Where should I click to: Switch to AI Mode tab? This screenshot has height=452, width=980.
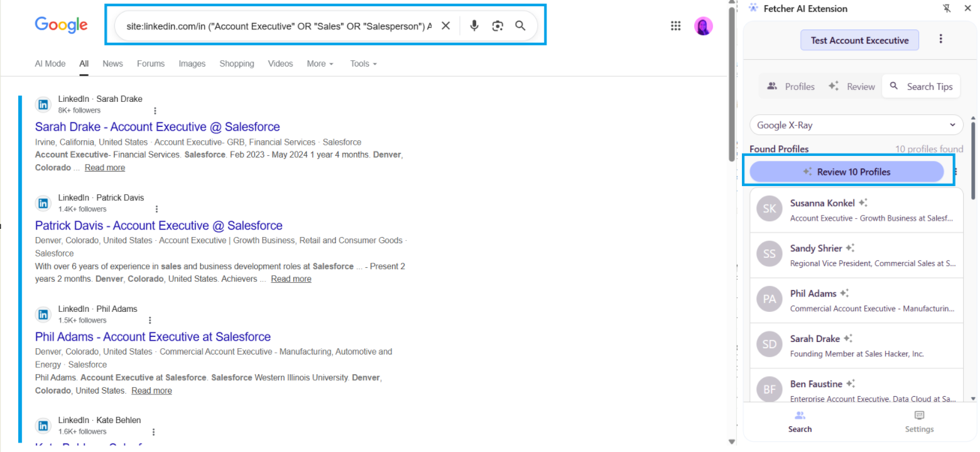click(x=50, y=63)
